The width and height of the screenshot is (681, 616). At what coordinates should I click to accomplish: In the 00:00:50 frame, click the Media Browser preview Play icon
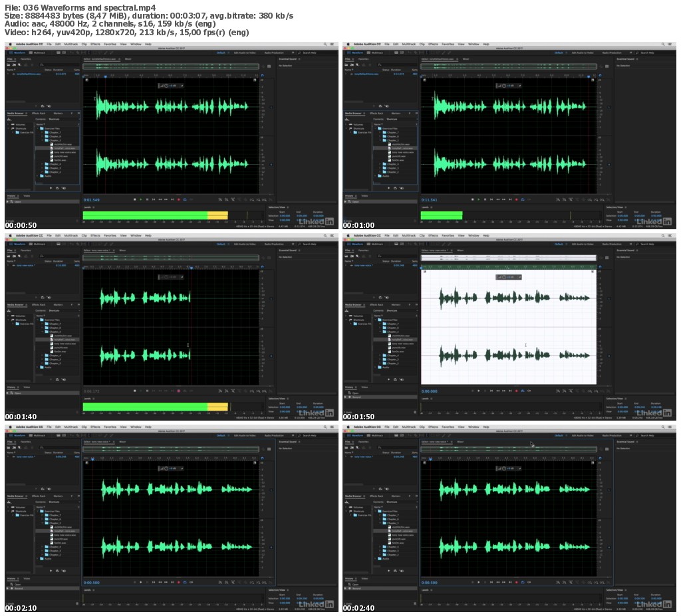coord(51,188)
